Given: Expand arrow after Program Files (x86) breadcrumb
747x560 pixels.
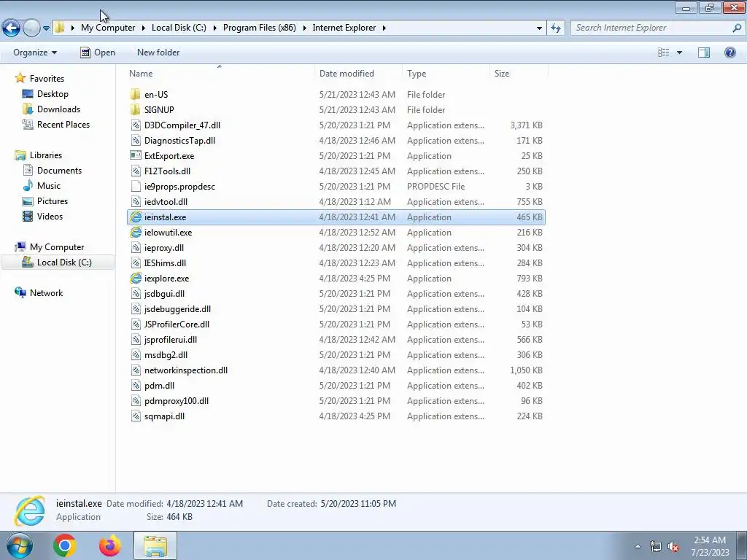Looking at the screenshot, I should pos(304,28).
